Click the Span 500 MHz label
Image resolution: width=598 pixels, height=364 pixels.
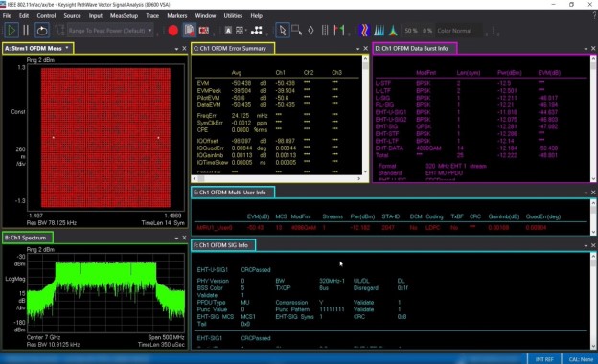tap(167, 337)
